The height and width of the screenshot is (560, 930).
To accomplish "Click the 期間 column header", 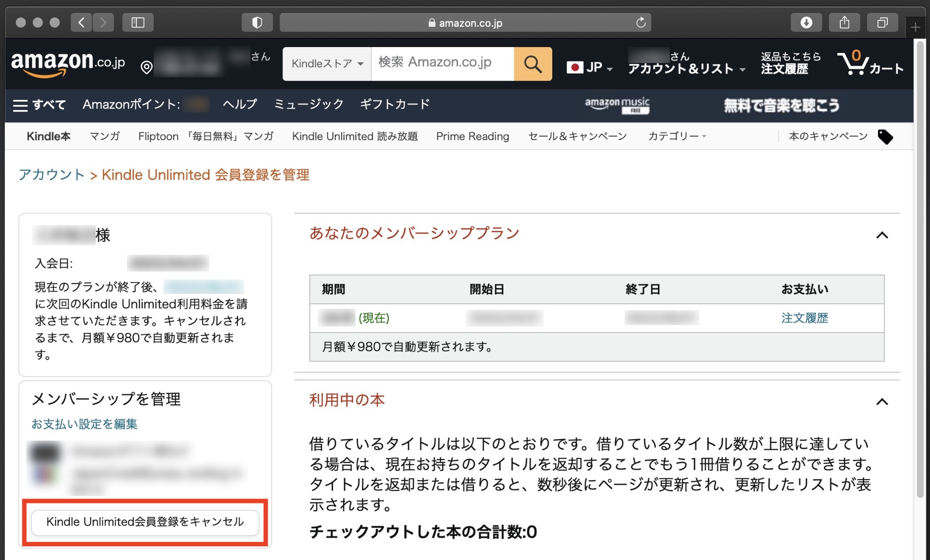I will 334,289.
